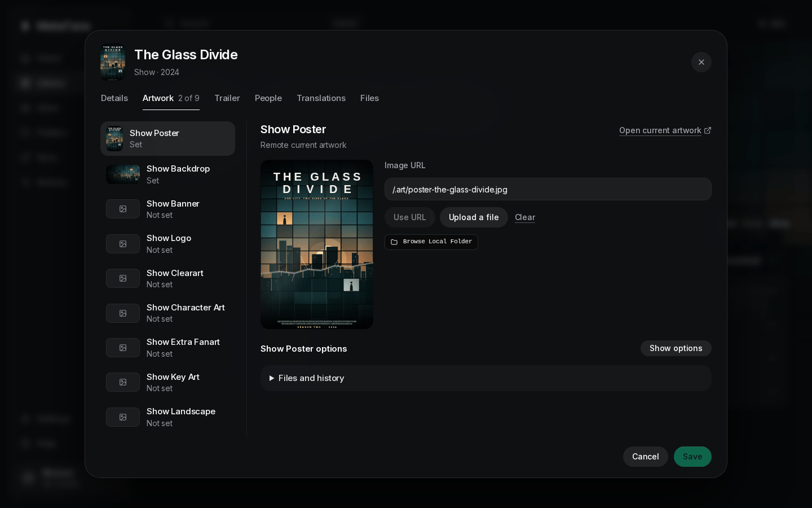
Task: Click the Show Logo placeholder image icon
Action: 123,244
